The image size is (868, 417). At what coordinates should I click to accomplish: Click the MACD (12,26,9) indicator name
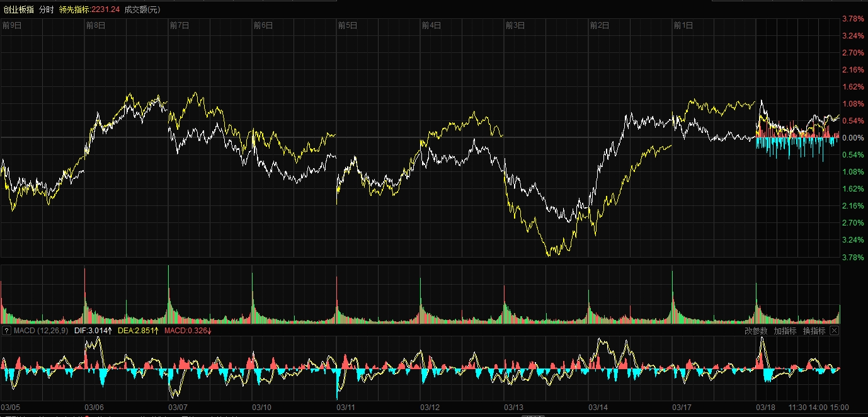pos(41,331)
